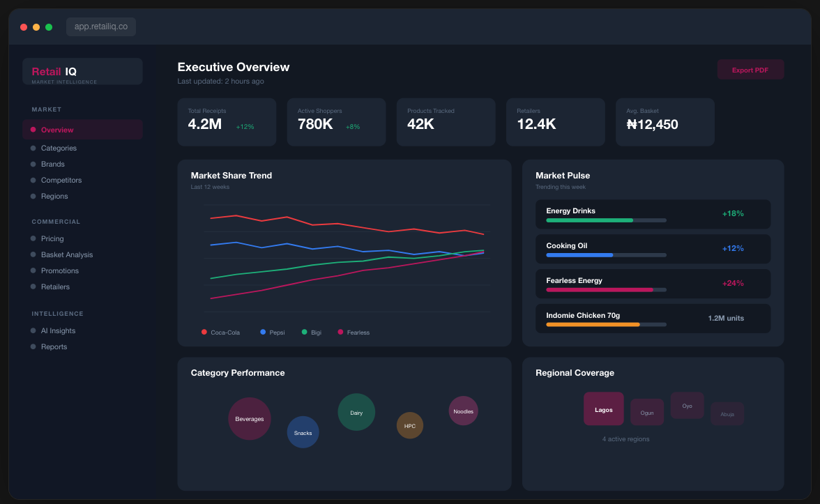This screenshot has height=504, width=820.
Task: Click the Regional Coverage heading
Action: point(575,373)
